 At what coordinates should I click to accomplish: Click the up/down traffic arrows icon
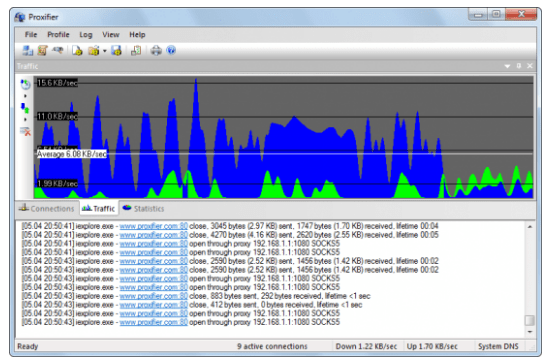pos(25,108)
